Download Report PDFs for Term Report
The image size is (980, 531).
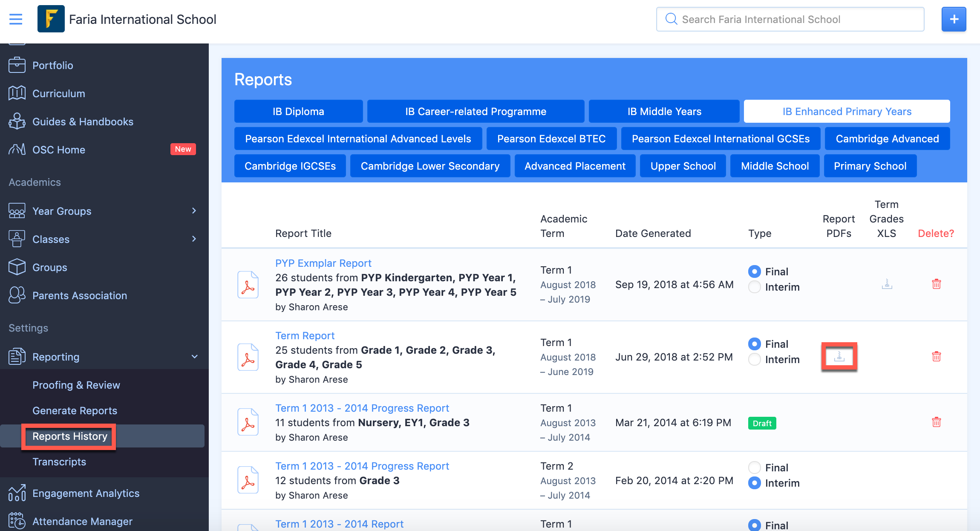tap(839, 357)
